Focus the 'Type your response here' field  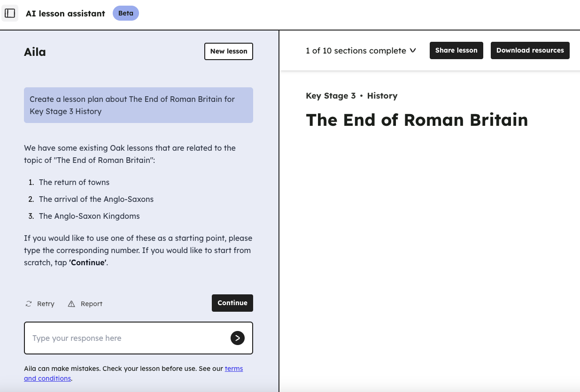(x=127, y=338)
